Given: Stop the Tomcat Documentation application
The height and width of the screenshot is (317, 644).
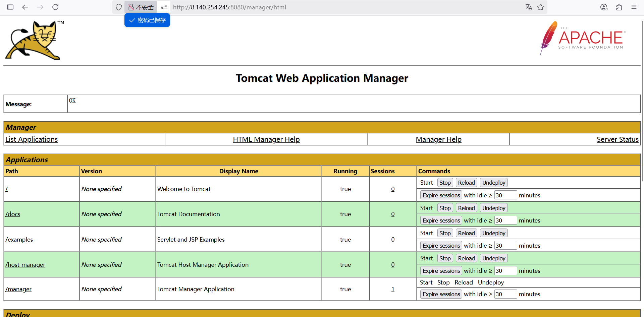Looking at the screenshot, I should (445, 208).
